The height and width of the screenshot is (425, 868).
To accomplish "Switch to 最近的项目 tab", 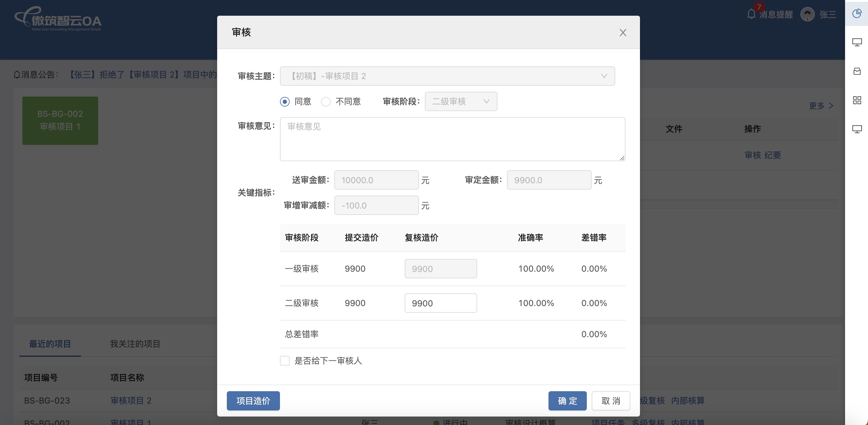I will click(x=50, y=344).
